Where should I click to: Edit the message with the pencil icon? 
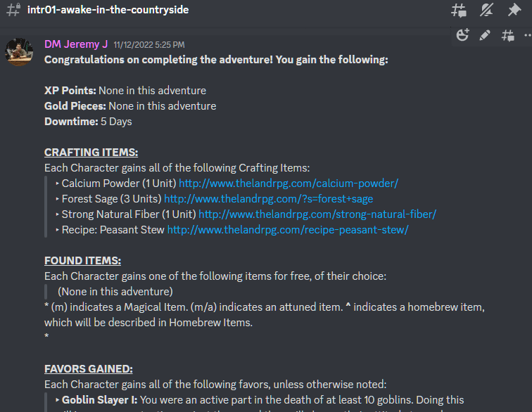click(485, 35)
